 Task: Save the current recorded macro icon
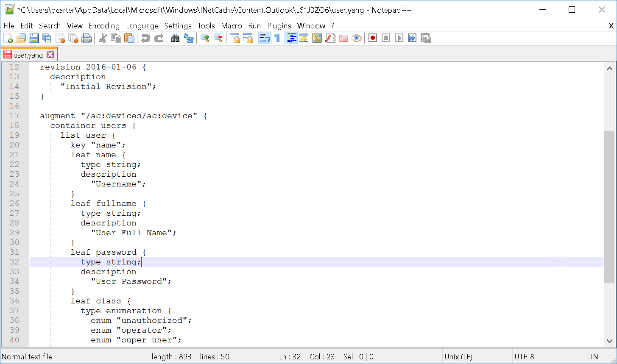pyautogui.click(x=425, y=38)
